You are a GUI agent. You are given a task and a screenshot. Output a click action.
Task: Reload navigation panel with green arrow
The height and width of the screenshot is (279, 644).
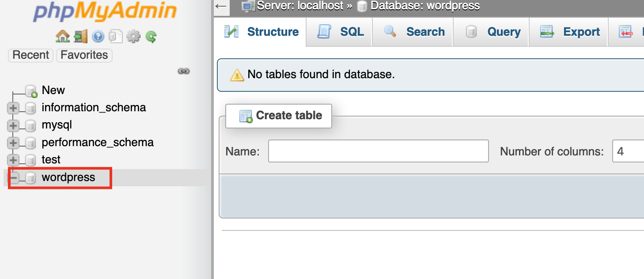pos(151,36)
